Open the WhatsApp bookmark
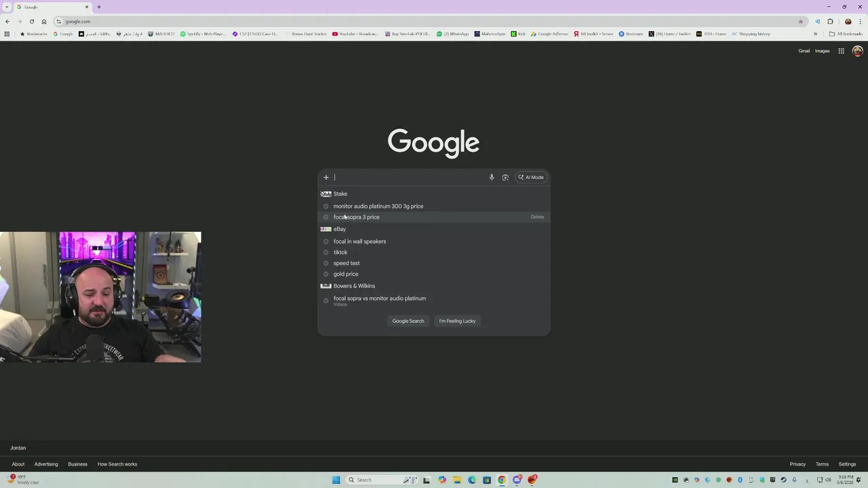This screenshot has height=488, width=868. coord(453,34)
